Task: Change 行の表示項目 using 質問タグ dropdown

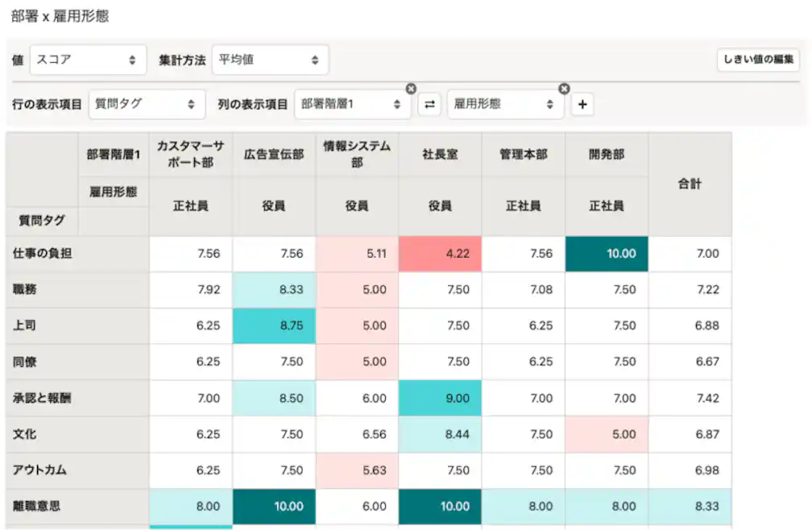Action: (x=147, y=105)
